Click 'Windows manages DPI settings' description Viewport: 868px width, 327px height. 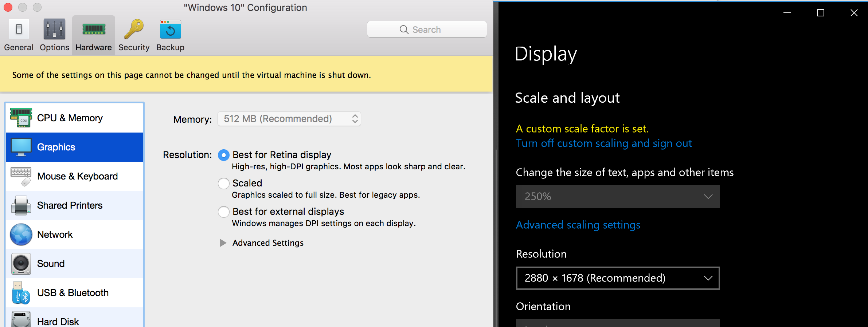coord(324,224)
